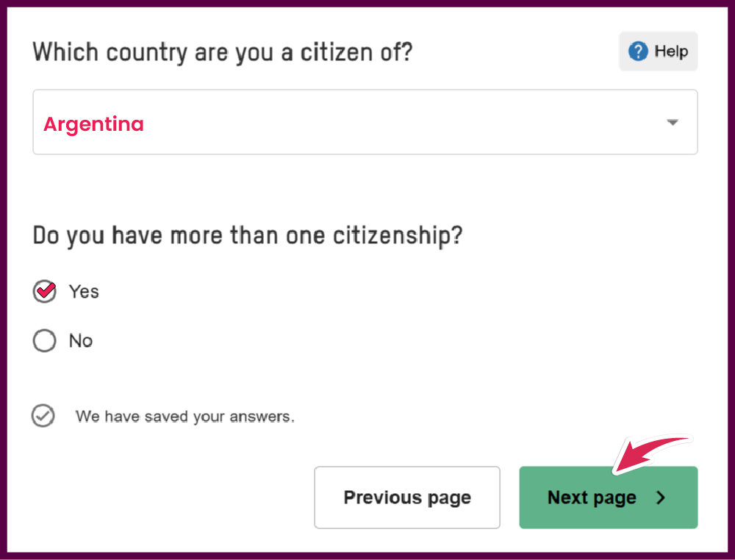Screen dimensions: 735x560
Task: Click the red arrow pointing to Next page
Action: click(651, 454)
